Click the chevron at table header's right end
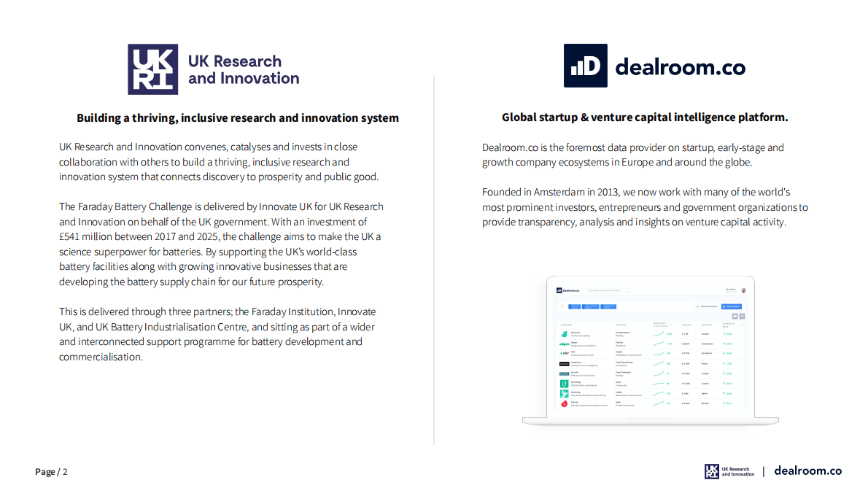 [742, 325]
